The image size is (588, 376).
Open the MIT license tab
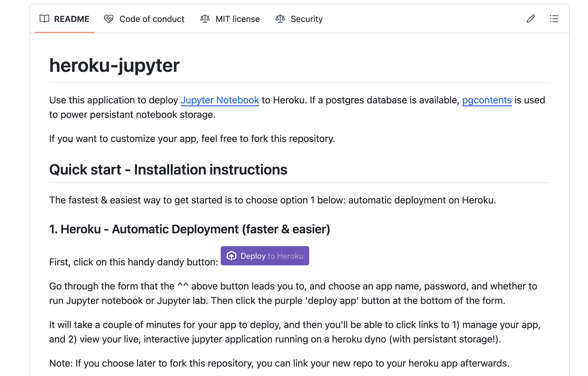tap(230, 19)
